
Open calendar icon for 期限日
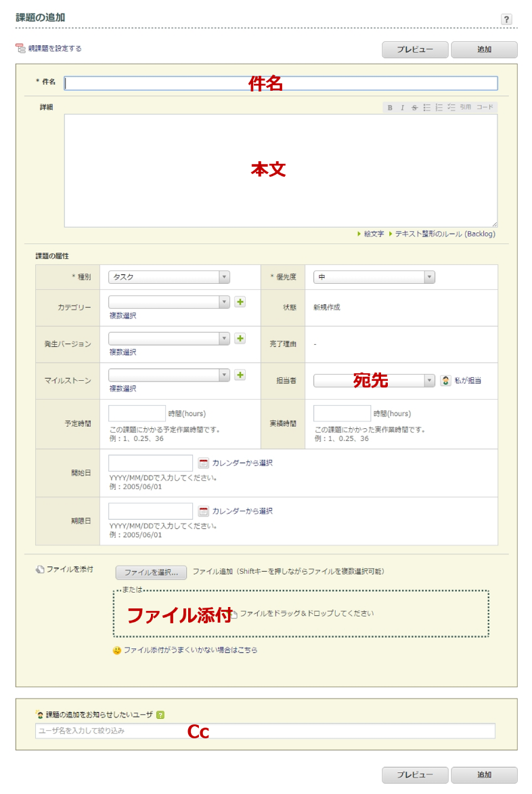tap(204, 511)
